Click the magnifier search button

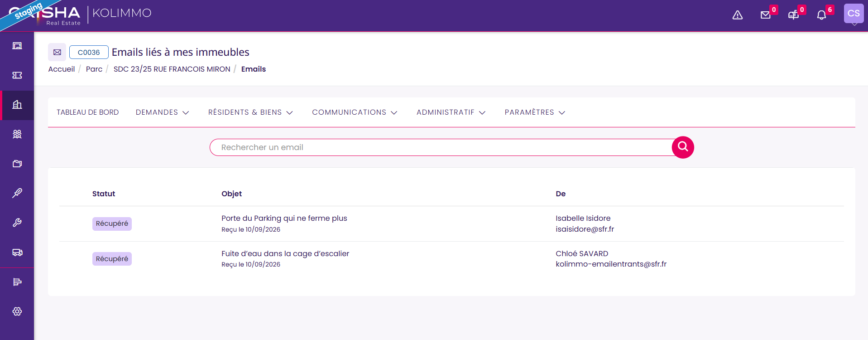point(683,147)
